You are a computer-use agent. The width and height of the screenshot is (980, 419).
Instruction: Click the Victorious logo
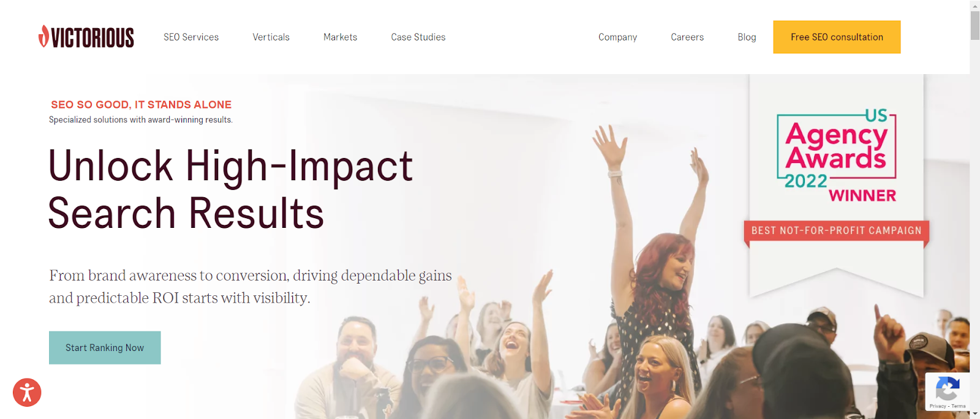click(x=86, y=37)
